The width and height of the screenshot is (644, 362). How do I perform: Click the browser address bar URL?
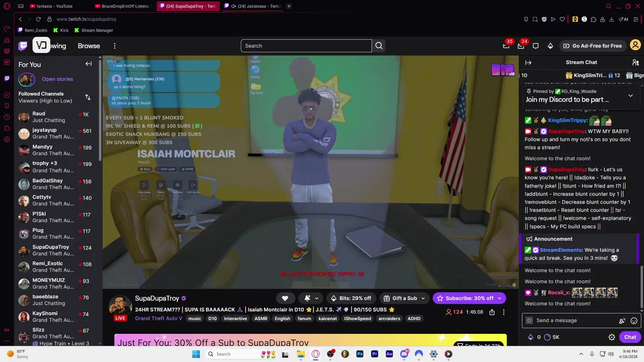[x=87, y=19]
